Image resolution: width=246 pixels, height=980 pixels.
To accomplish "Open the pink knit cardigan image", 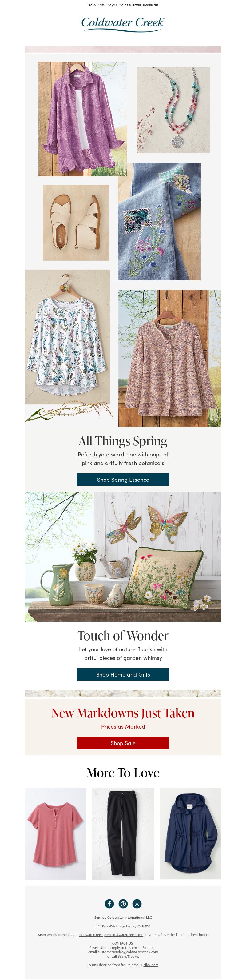I will click(169, 358).
